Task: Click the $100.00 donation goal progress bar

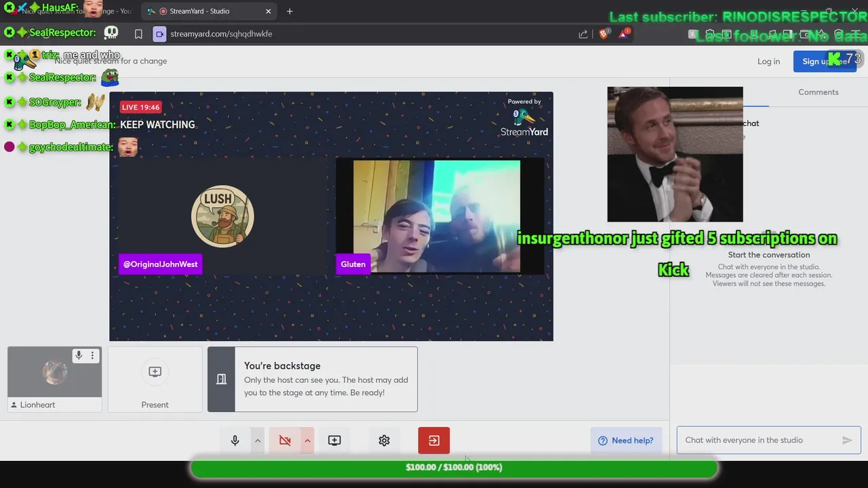Action: pos(454,468)
